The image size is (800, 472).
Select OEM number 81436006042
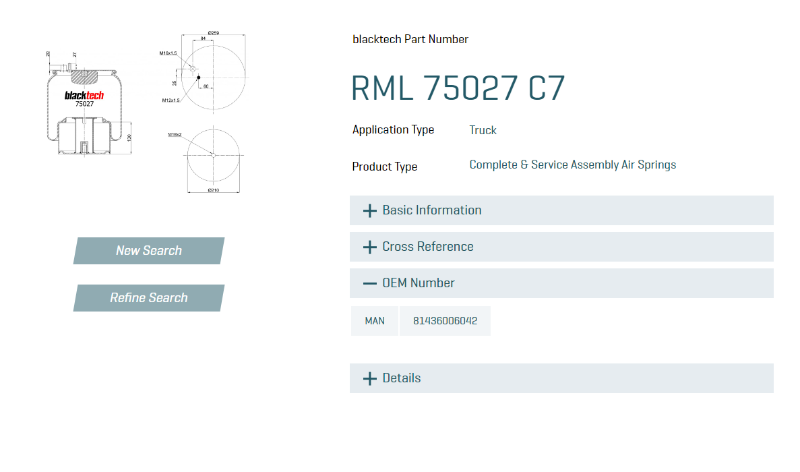(x=445, y=321)
